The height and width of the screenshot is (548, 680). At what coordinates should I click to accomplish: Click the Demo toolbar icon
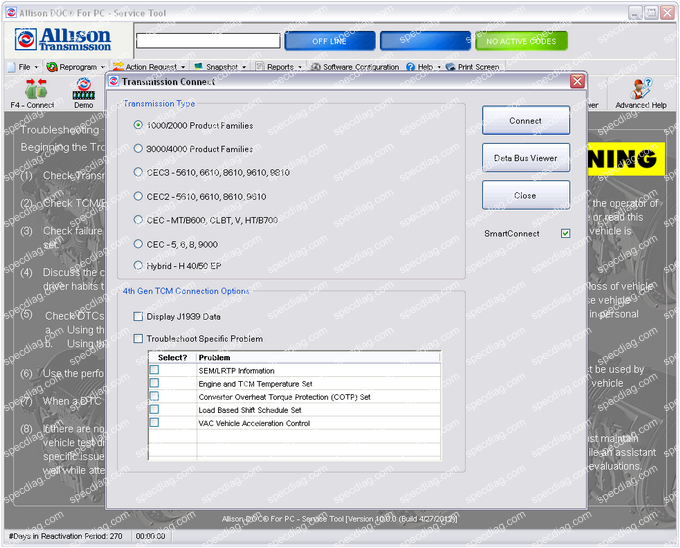[x=83, y=91]
